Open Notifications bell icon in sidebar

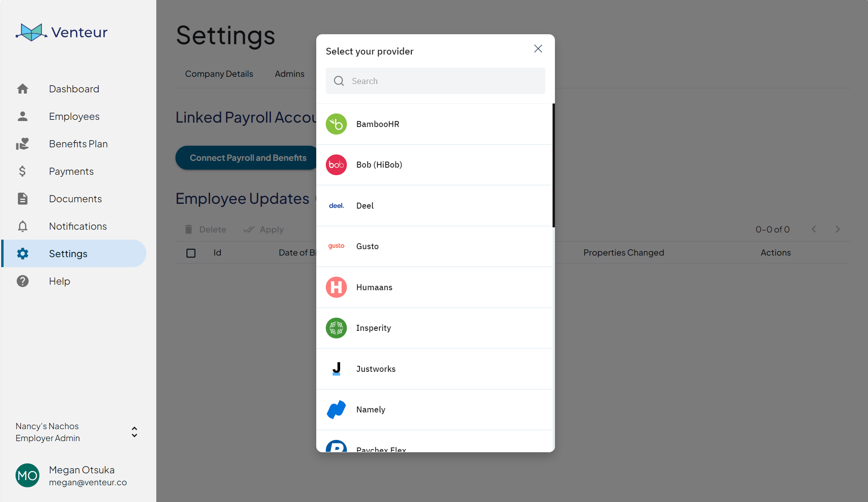[23, 226]
